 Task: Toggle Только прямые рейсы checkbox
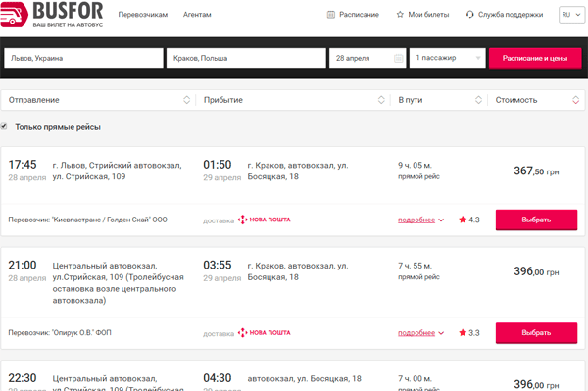[4, 126]
